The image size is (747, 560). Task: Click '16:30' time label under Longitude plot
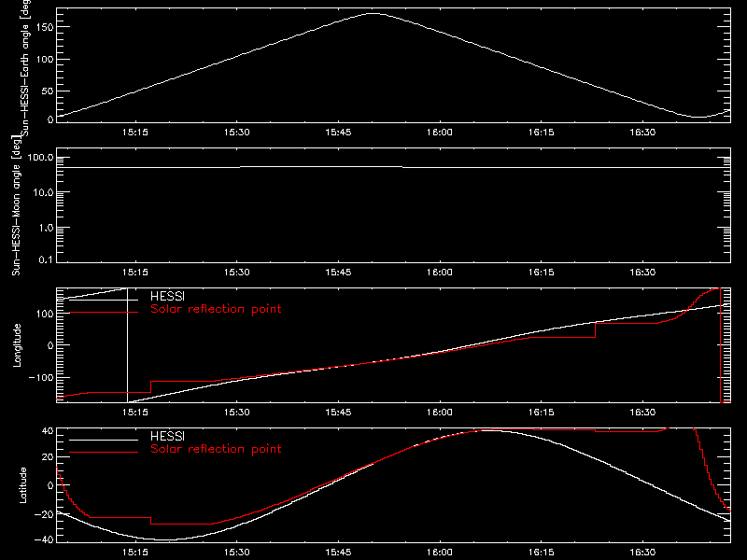642,413
